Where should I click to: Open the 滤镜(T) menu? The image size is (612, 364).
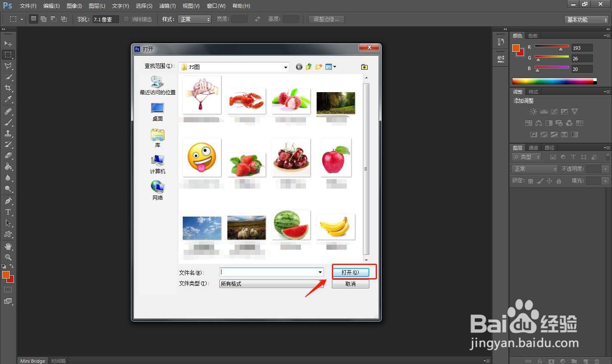coord(167,6)
